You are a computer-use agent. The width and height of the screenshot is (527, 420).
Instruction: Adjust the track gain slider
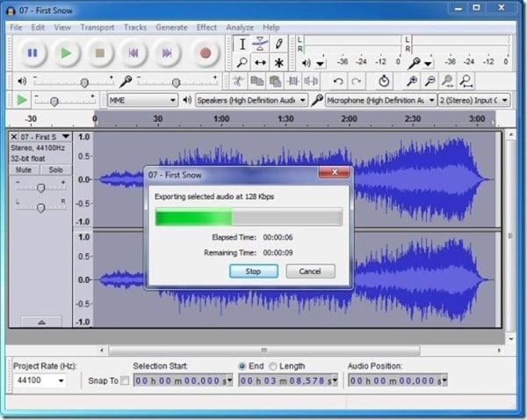pos(40,186)
